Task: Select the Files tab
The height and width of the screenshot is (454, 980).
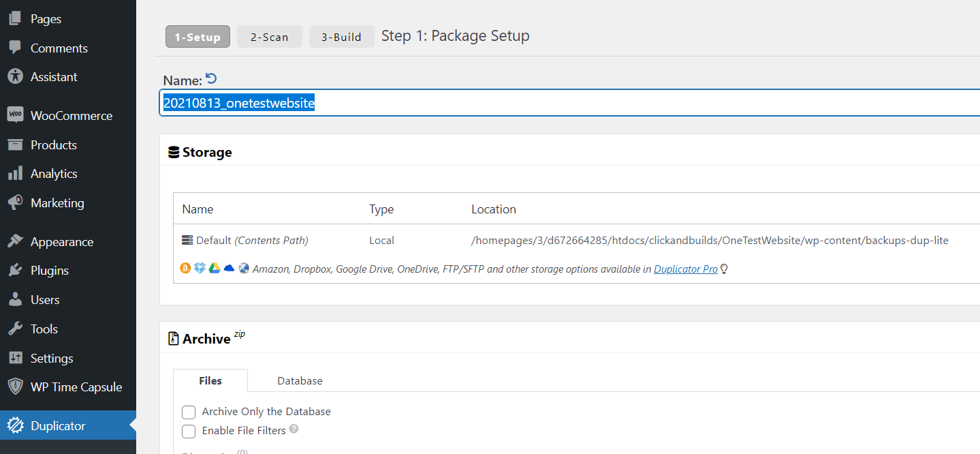Action: [210, 380]
